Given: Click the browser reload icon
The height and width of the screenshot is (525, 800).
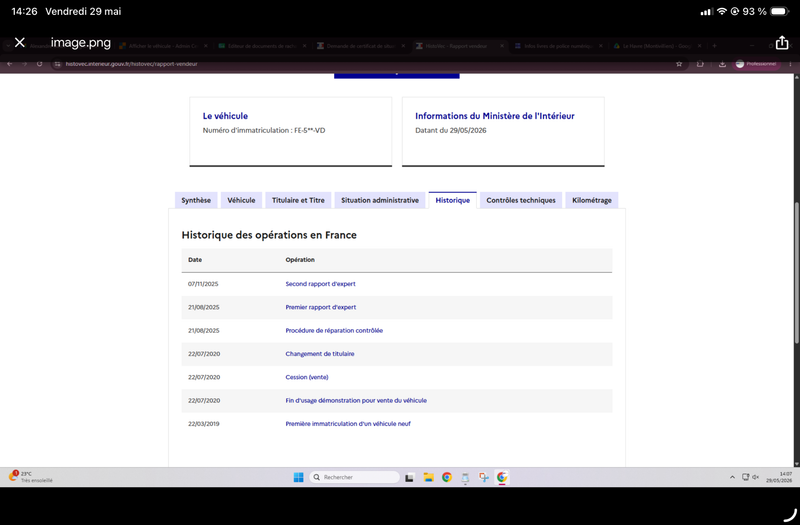Looking at the screenshot, I should [x=39, y=64].
